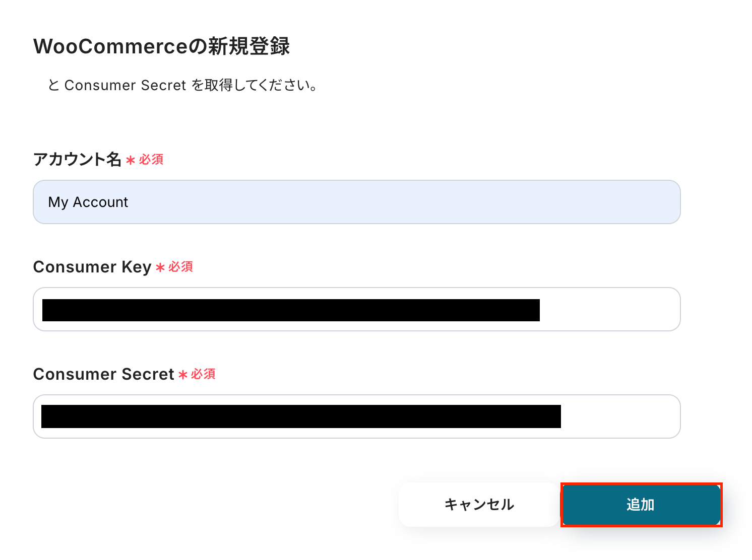Click the 必須 marker next to Consumer Key
The width and height of the screenshot is (752, 560).
[180, 267]
